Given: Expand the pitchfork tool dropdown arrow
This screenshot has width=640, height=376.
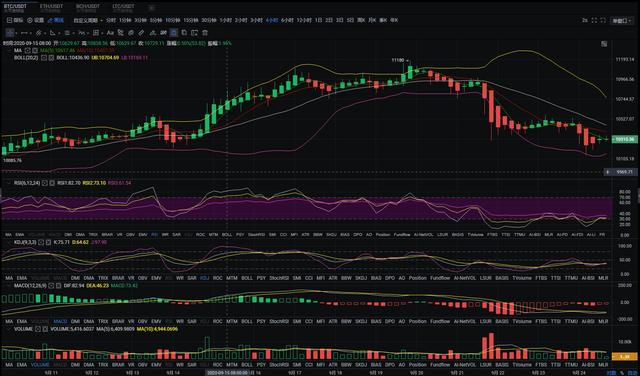Looking at the screenshot, I should 45,33.
